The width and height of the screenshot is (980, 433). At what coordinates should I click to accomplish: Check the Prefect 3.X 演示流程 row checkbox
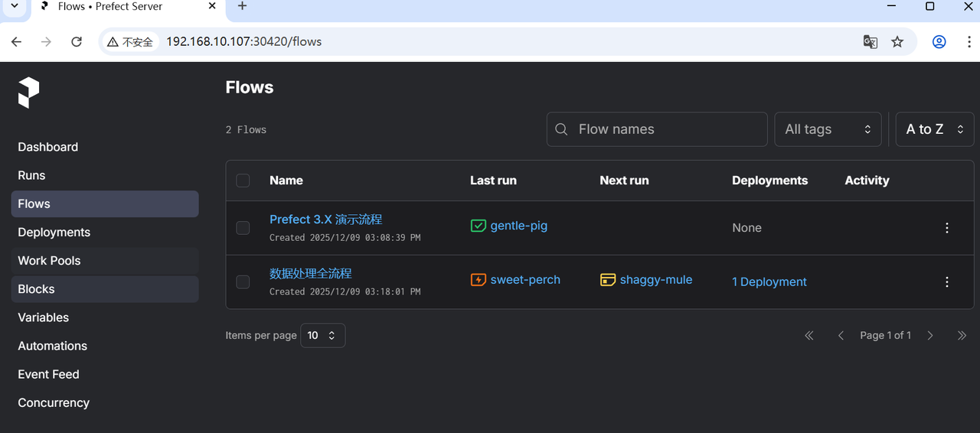point(243,228)
